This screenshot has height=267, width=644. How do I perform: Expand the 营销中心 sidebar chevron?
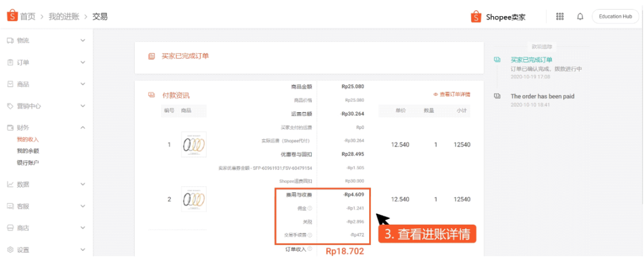82,106
